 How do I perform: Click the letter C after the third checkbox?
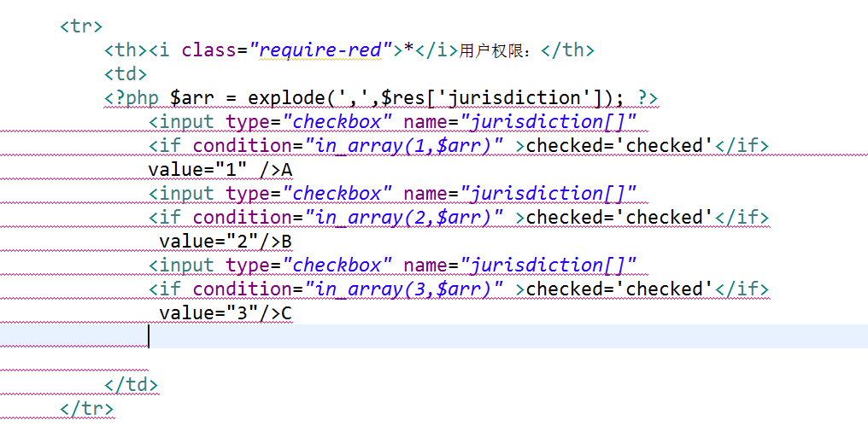[286, 312]
